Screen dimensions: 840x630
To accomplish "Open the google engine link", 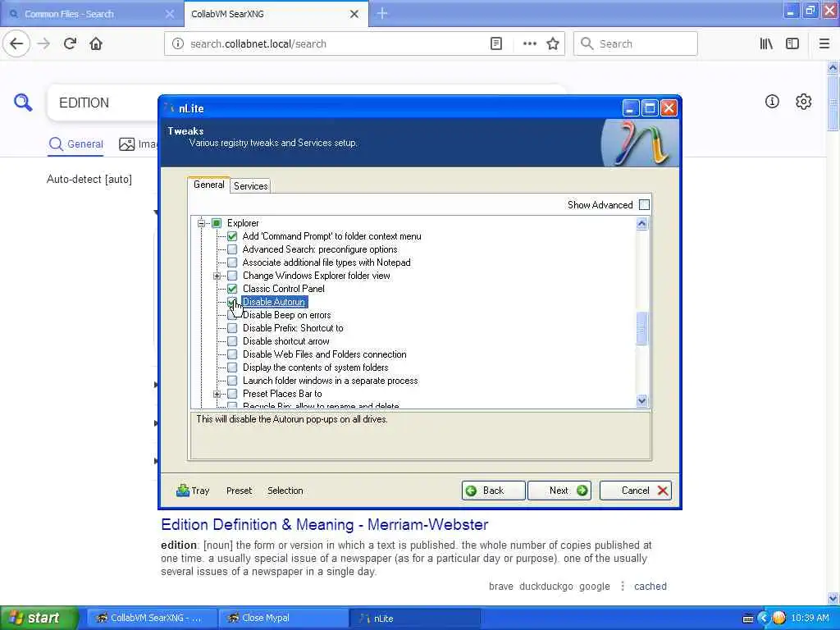I will coord(594,586).
